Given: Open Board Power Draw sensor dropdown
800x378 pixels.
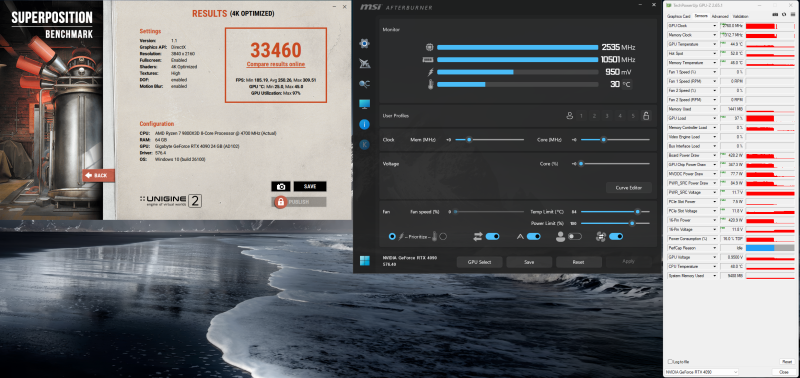Looking at the screenshot, I should coord(715,155).
